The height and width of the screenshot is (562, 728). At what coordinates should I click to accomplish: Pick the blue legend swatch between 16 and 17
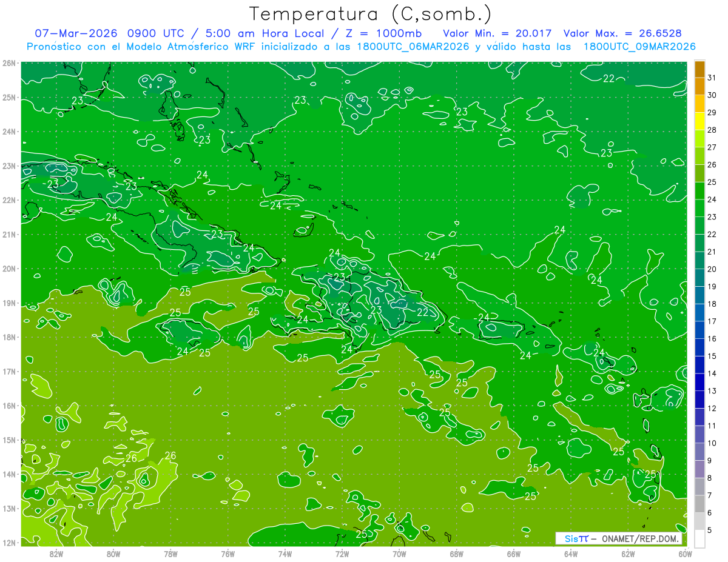pos(699,330)
